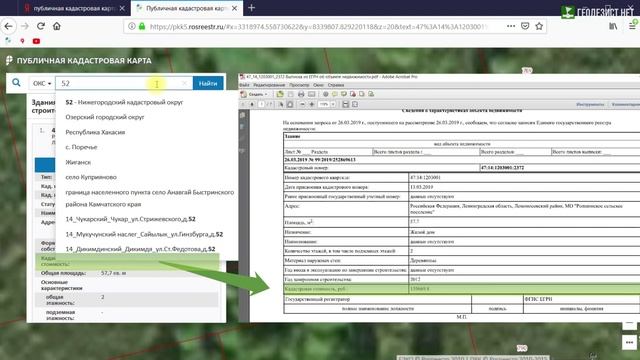Click the magnifier search icon on cadastral map

click(x=16, y=83)
